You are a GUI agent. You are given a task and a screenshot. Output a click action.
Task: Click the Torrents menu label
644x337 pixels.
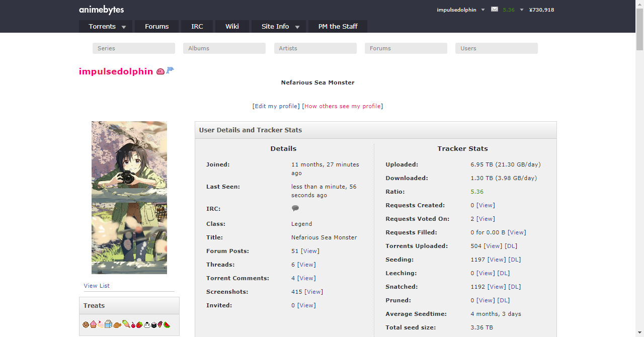102,26
